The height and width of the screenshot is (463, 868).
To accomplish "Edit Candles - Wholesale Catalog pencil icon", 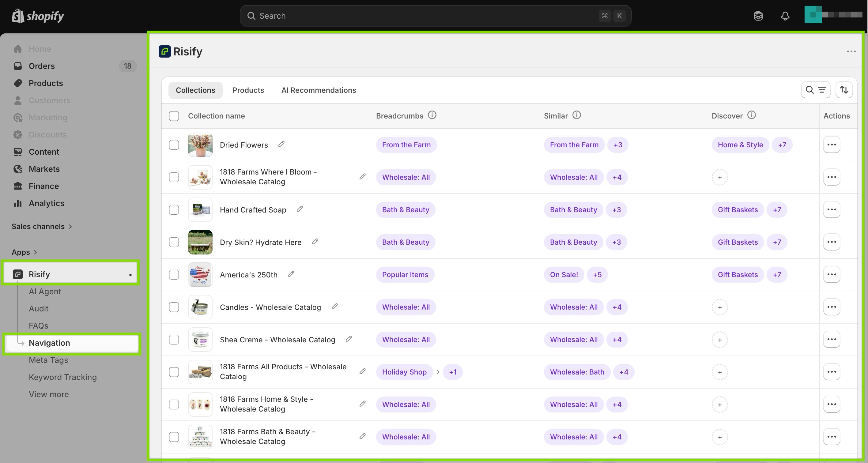I will click(334, 307).
